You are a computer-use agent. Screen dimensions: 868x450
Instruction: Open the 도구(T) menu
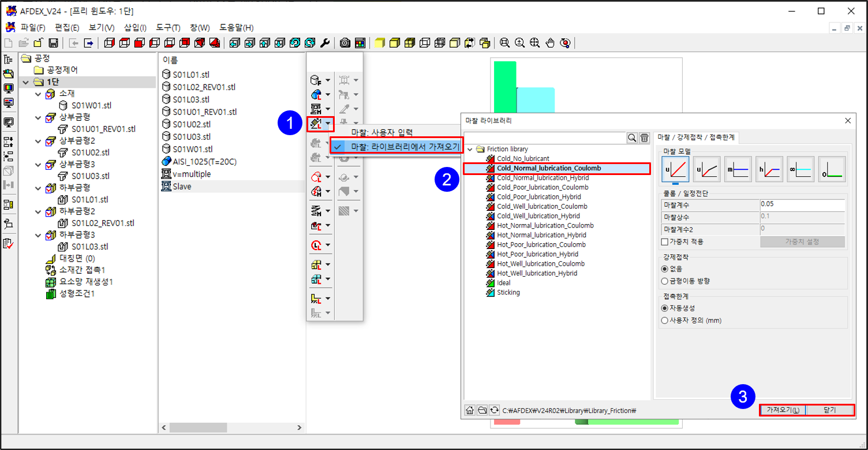(x=169, y=28)
